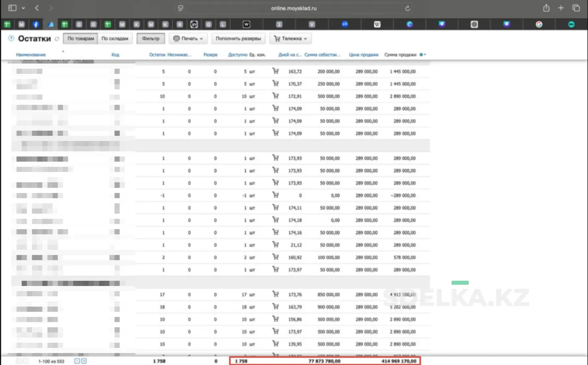Click the 250 000,00 cost sum cell
Viewport: 588px width, 365px height.
[328, 84]
